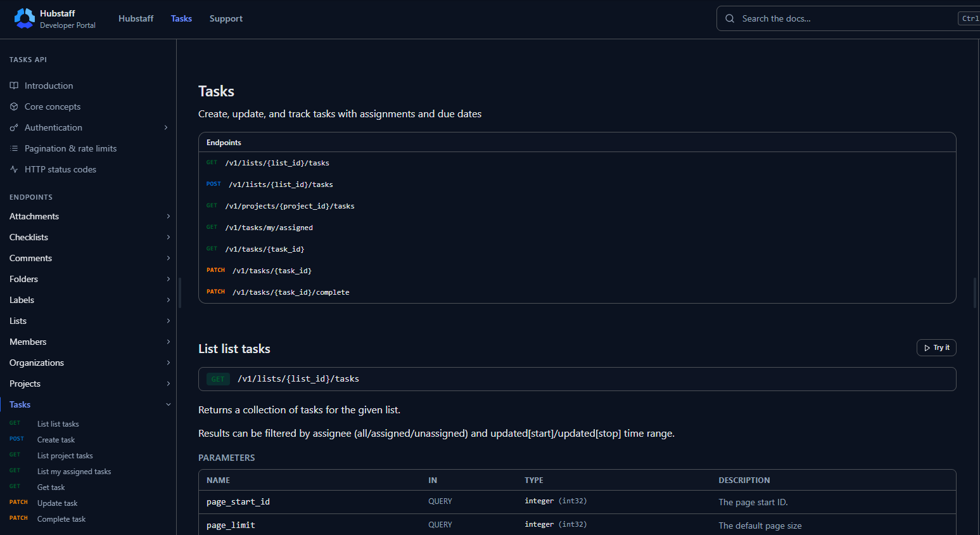
Task: Open the Introduction page
Action: (x=49, y=86)
